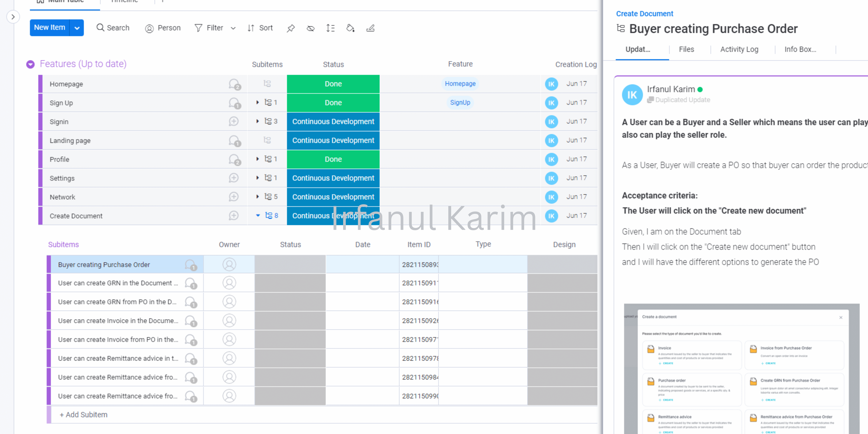Change the Homepage status Done cell
The height and width of the screenshot is (434, 868).
click(333, 84)
